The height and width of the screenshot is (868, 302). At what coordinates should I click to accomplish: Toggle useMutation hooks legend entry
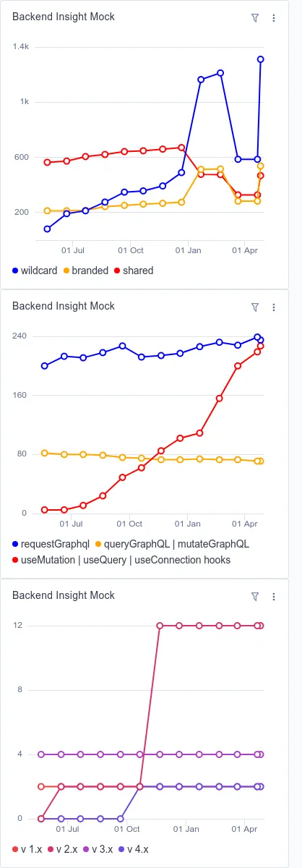pyautogui.click(x=121, y=560)
